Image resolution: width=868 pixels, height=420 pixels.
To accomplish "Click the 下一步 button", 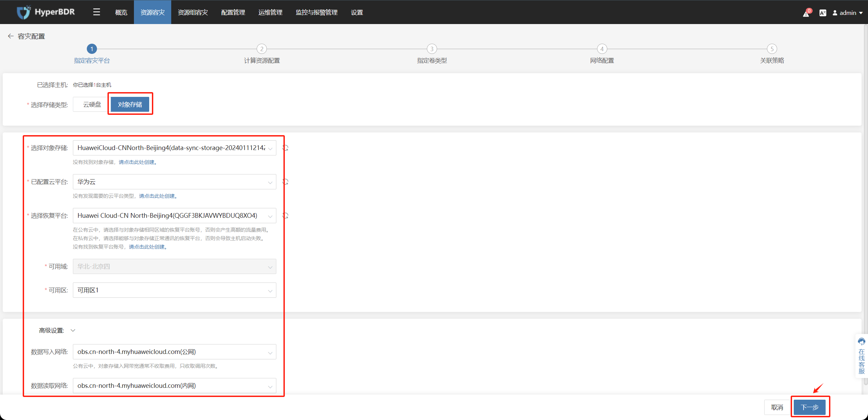I will (810, 407).
